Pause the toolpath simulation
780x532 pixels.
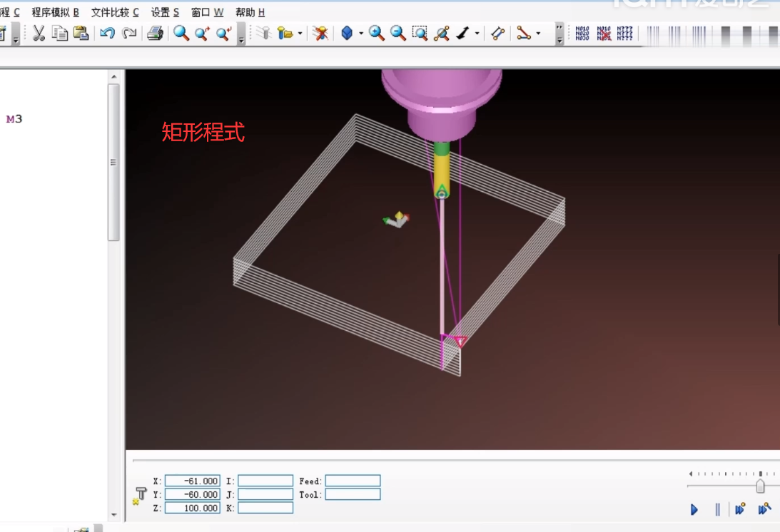717,509
